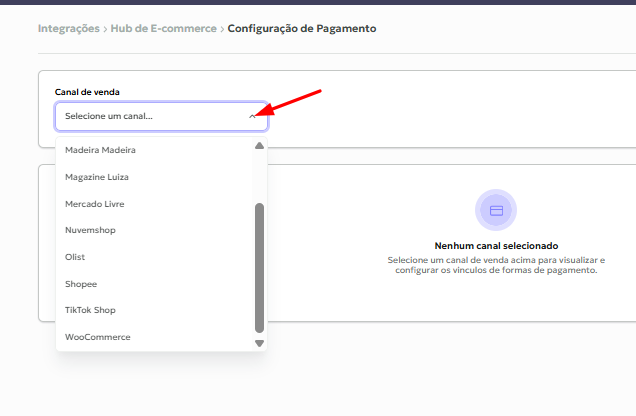Click the scroll up arrow in channel list
636x416 pixels.
[x=260, y=146]
